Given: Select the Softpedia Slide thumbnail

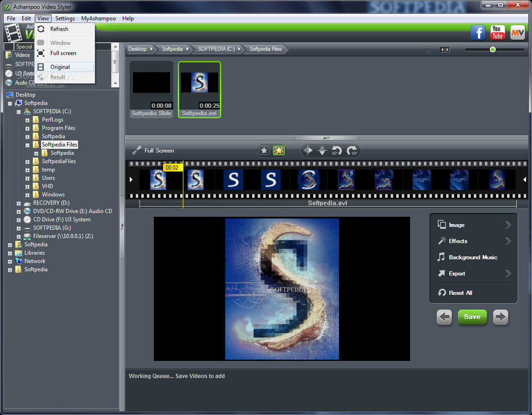Looking at the screenshot, I should coord(151,90).
